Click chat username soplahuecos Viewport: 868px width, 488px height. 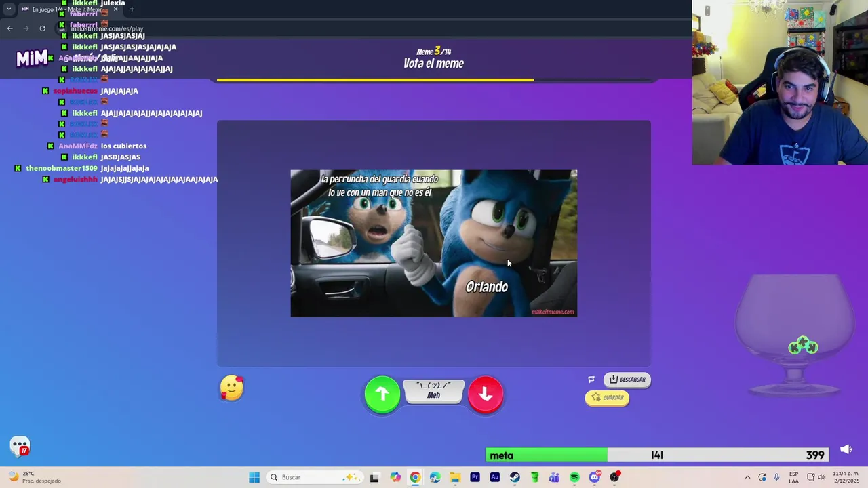point(75,91)
